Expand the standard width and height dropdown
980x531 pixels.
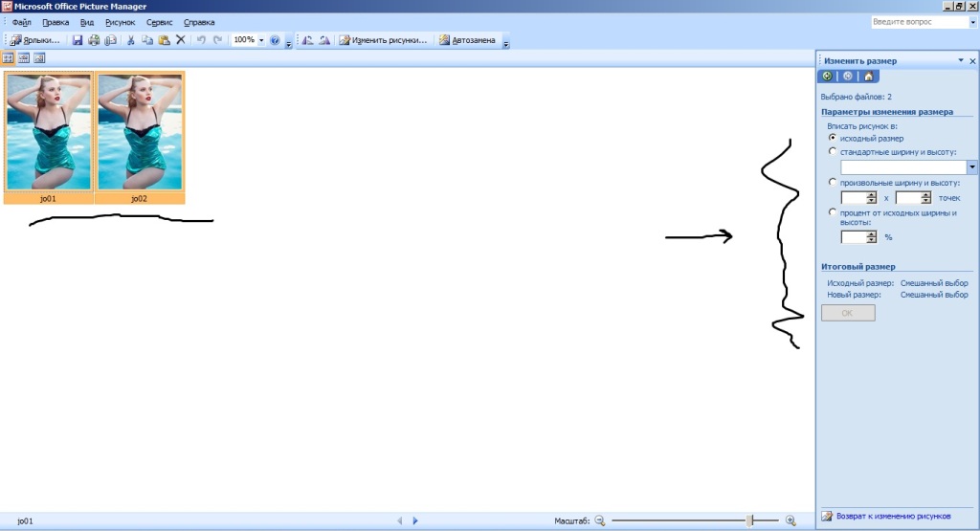[x=972, y=166]
